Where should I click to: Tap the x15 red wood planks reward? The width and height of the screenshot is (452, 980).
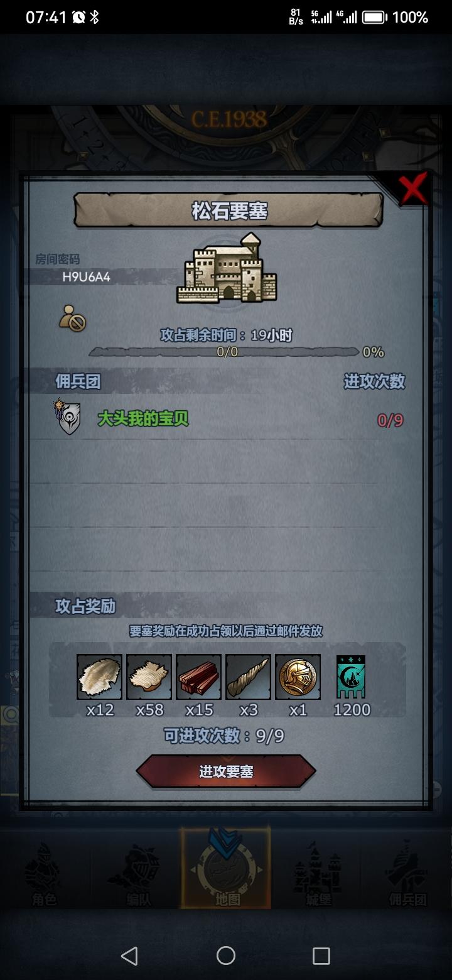(x=198, y=677)
